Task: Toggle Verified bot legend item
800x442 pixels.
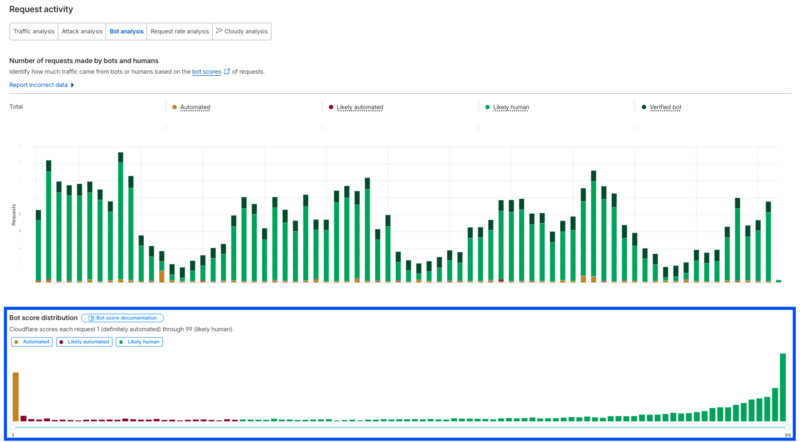Action: 662,107
